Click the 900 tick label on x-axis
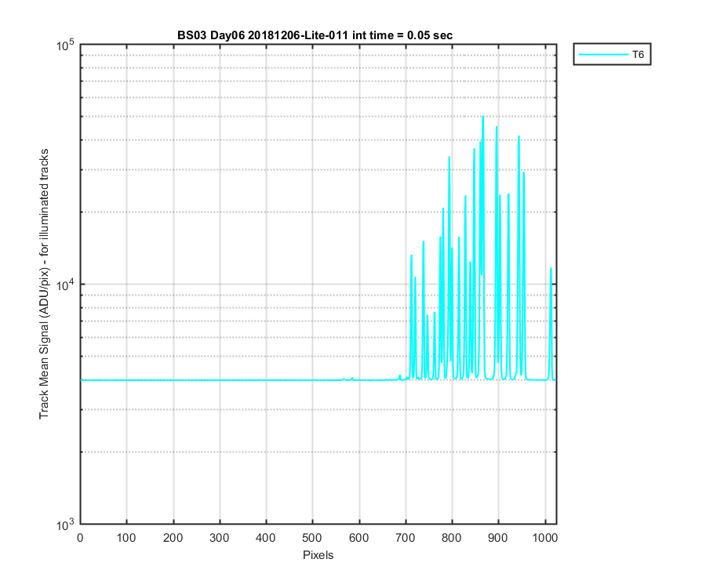The height and width of the screenshot is (588, 706). pyautogui.click(x=497, y=538)
